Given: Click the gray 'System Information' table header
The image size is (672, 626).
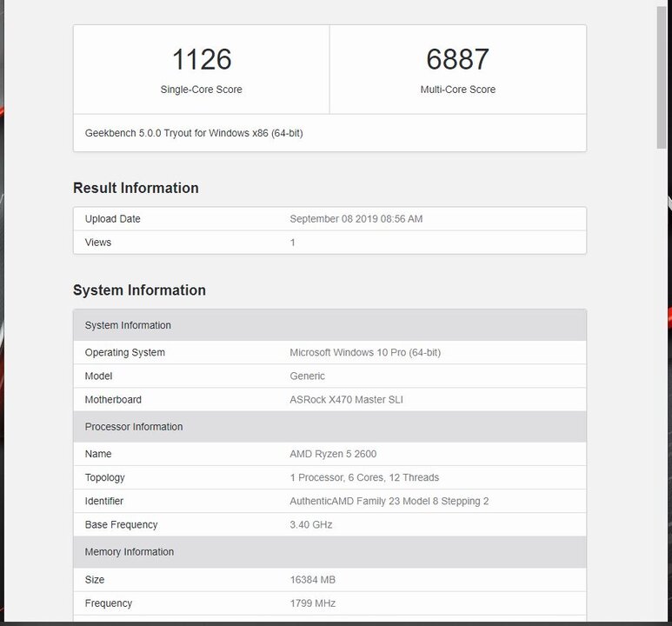Looking at the screenshot, I should (329, 325).
